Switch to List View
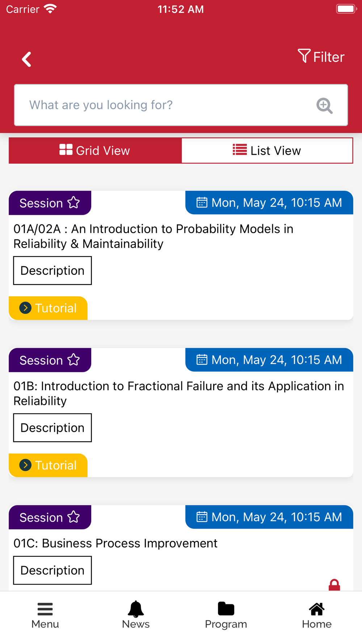This screenshot has height=644, width=362. [267, 150]
